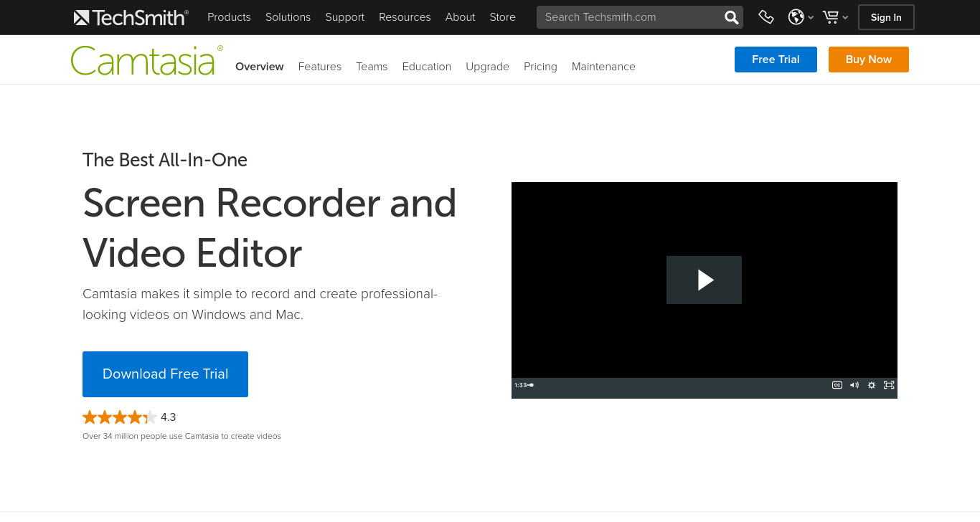Open the About menu
Screen dimensions: 980x522
click(x=460, y=17)
